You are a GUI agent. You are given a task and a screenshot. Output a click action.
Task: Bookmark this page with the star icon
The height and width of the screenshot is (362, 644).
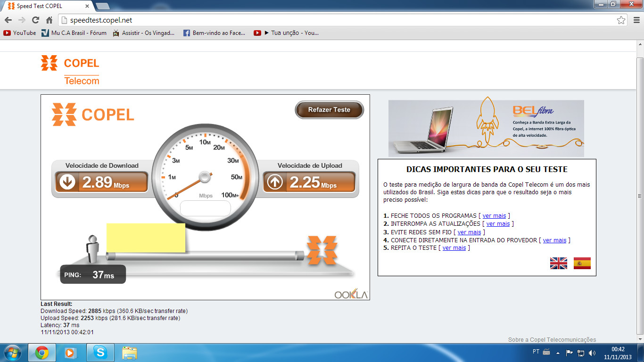tap(621, 20)
